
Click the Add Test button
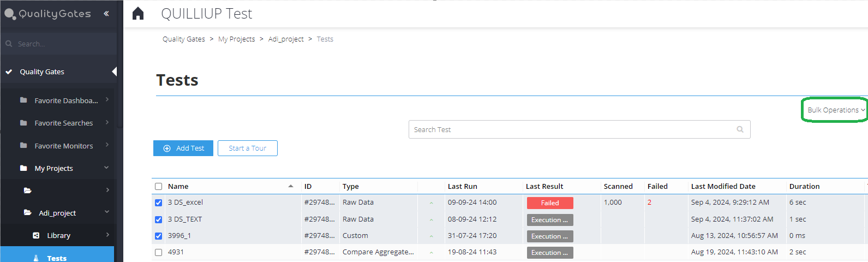183,148
